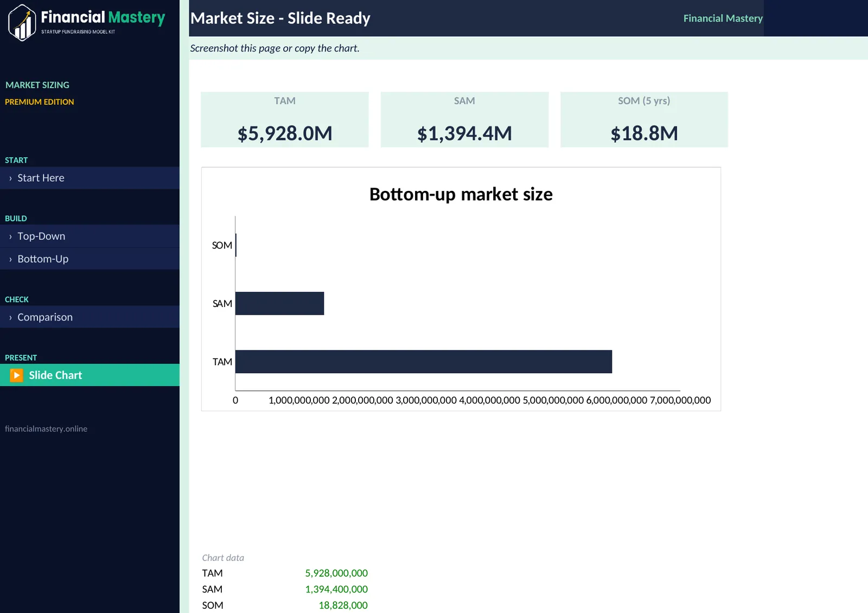Click the chevron beside Top-Down

pos(10,237)
